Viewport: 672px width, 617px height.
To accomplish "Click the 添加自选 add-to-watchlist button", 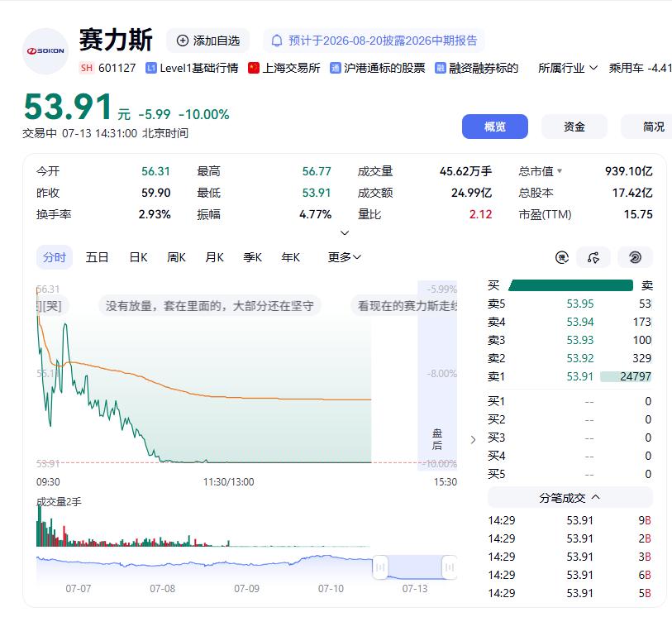I will click(208, 41).
